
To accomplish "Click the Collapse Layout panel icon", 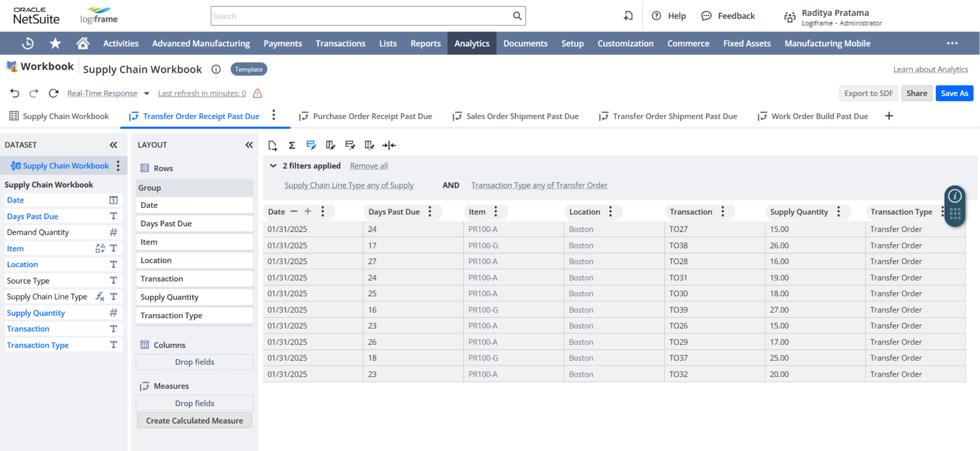I will pyautogui.click(x=249, y=144).
